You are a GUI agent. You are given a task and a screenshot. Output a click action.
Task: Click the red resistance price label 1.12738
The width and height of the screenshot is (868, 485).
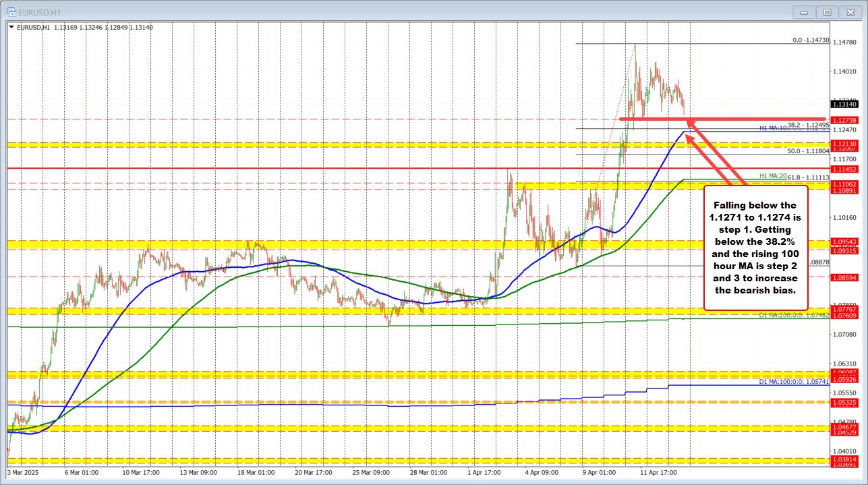[x=844, y=120]
